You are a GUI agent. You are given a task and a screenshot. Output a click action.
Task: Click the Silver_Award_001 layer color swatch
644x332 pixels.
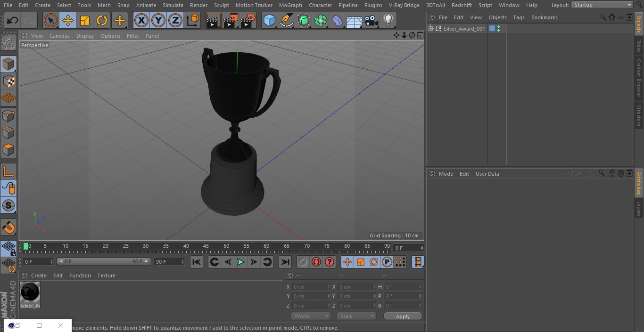[492, 28]
